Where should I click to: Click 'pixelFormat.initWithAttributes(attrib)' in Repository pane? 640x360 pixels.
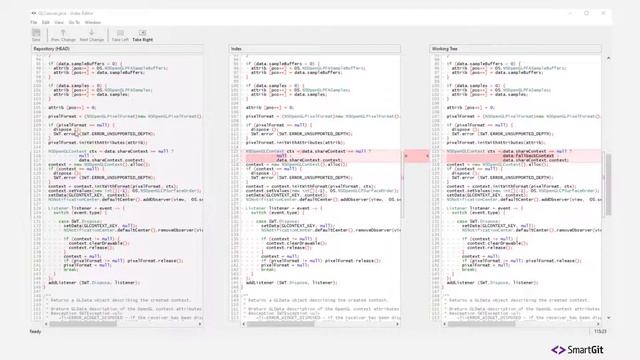click(98, 142)
